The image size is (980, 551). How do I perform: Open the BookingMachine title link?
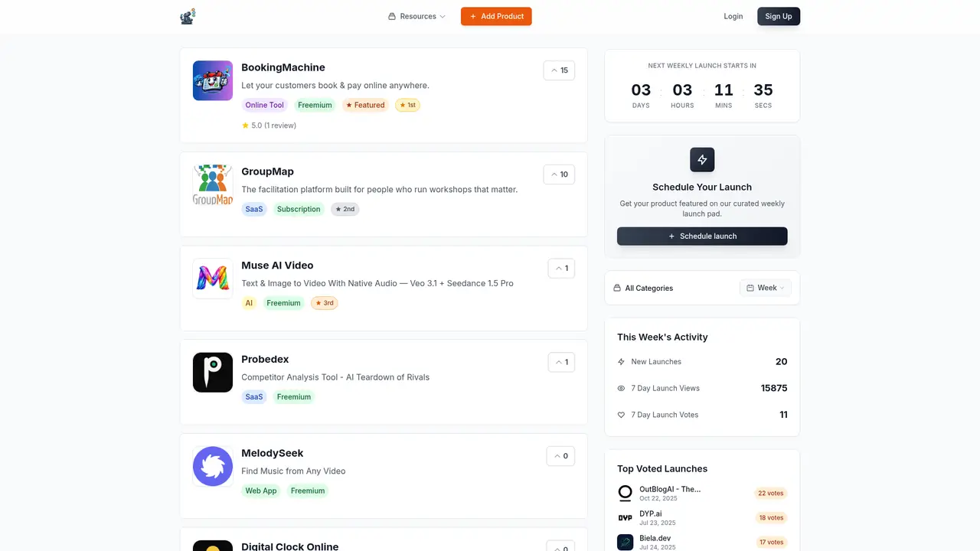[x=283, y=67]
